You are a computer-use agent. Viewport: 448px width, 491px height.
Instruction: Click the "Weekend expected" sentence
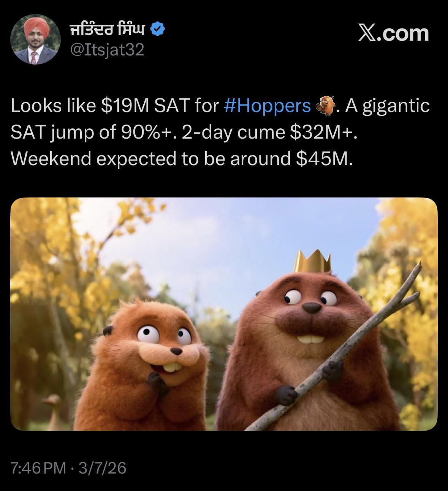(x=182, y=158)
